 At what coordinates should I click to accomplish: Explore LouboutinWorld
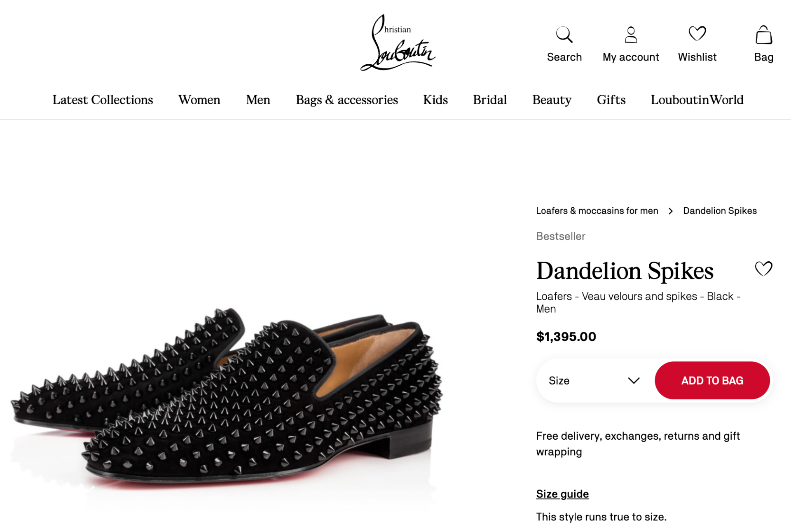697,100
